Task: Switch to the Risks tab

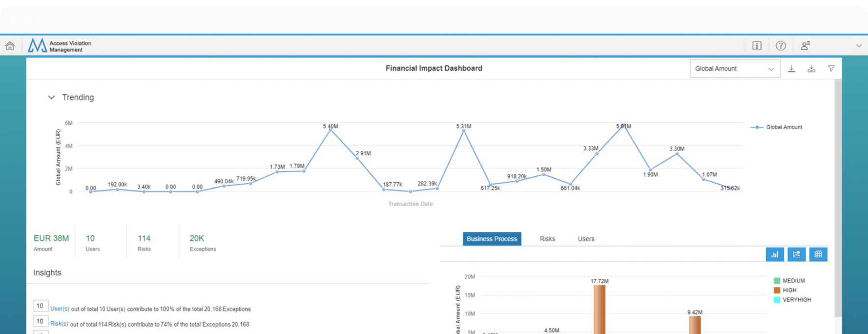Action: tap(547, 239)
